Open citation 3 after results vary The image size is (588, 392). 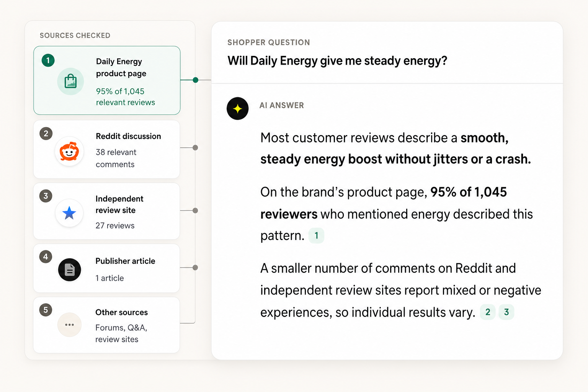click(x=506, y=312)
